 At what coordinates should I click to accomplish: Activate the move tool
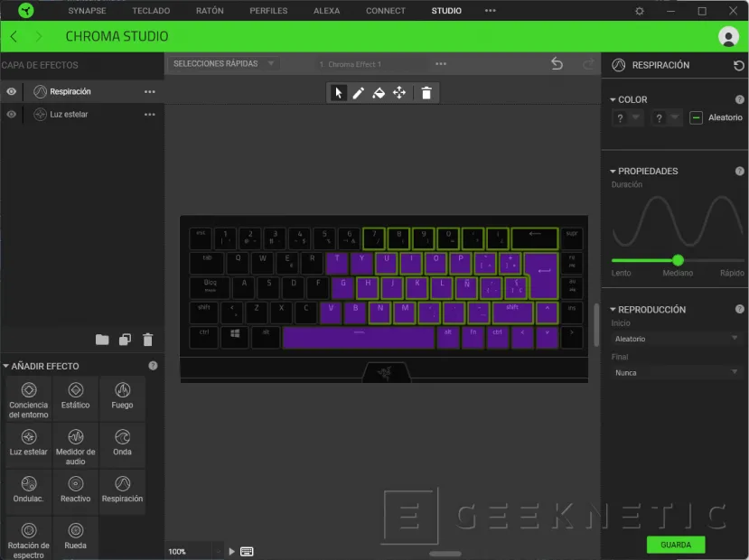(x=399, y=93)
